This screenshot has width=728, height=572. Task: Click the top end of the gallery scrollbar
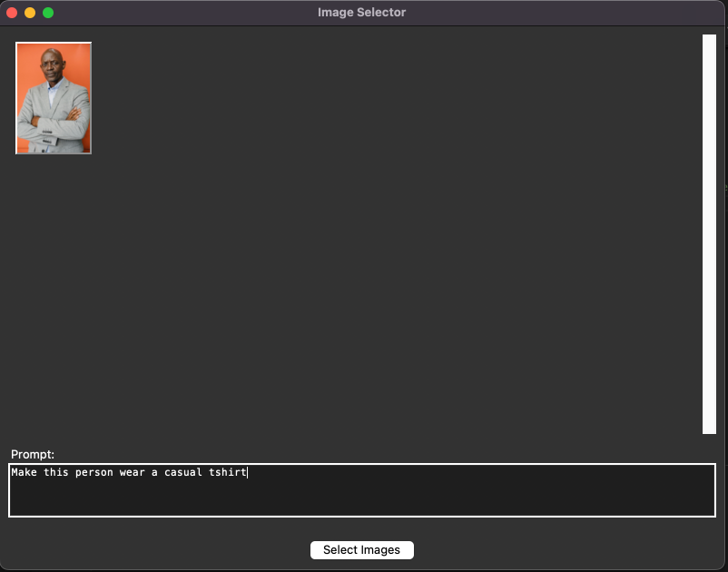pos(709,40)
